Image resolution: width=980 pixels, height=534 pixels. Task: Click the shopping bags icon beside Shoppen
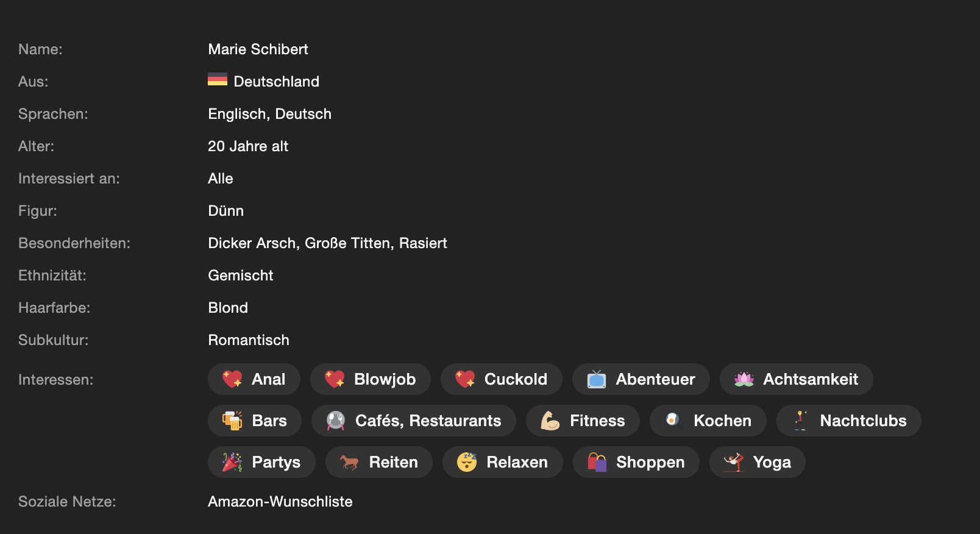click(597, 462)
